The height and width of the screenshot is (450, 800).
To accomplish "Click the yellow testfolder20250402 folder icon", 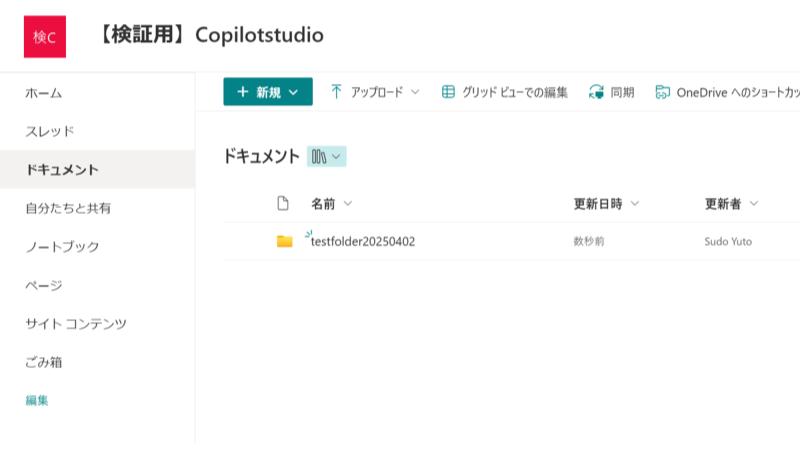I will point(285,241).
